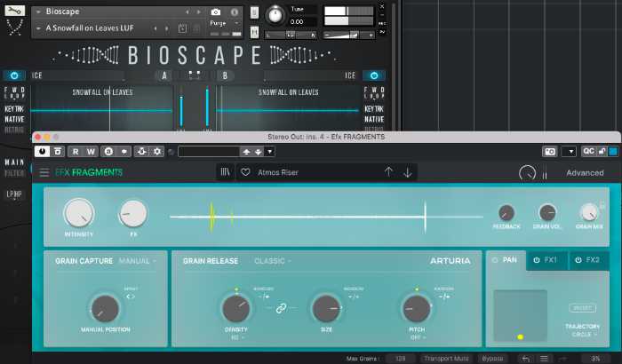Open Kontakt wrench edit mode icon
Screen dimensions: 622x364
15,11
